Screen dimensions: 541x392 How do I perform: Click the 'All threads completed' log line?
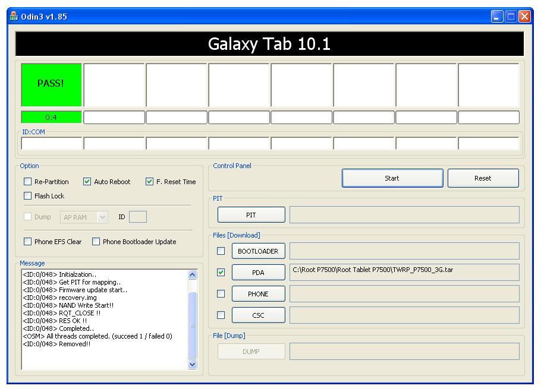click(97, 336)
